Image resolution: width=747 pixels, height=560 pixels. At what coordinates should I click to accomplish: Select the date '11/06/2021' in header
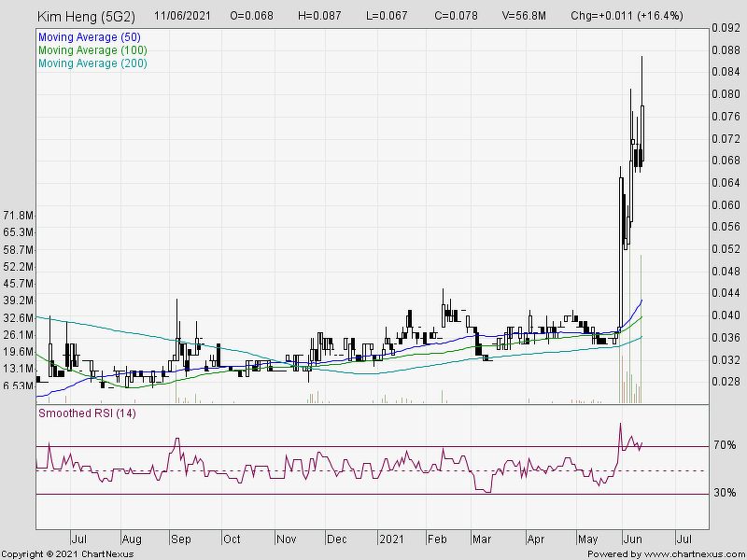point(182,16)
